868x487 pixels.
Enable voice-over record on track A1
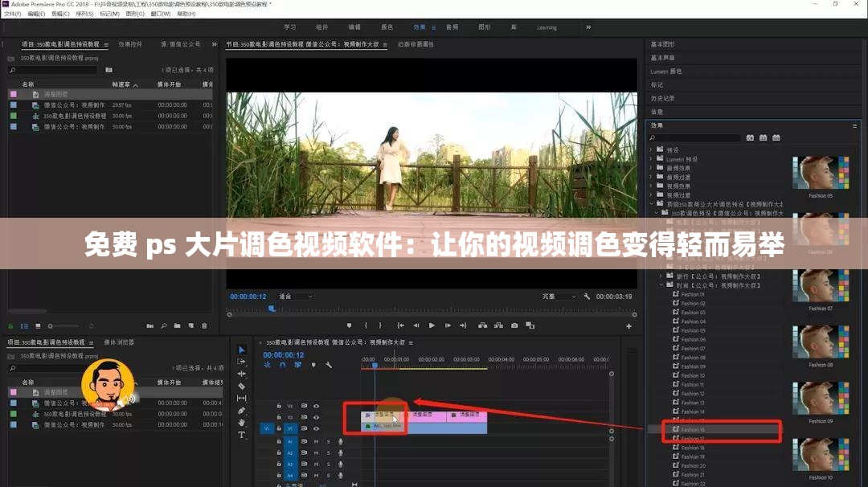tap(341, 442)
